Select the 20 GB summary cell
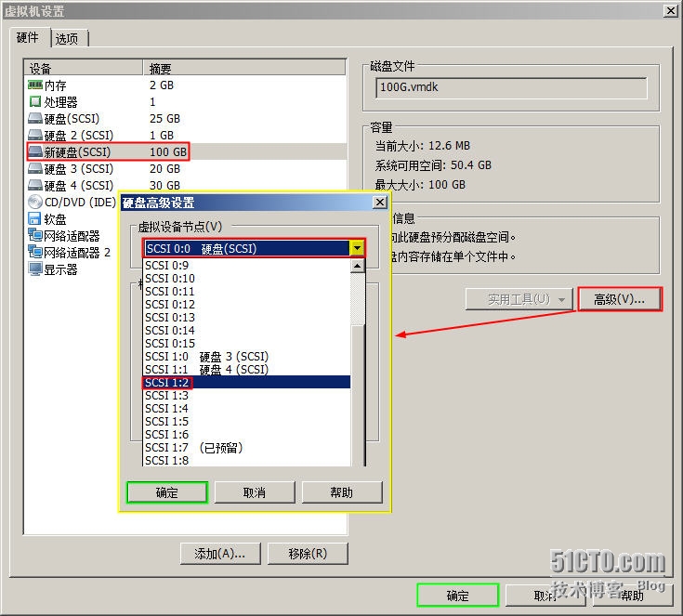This screenshot has height=616, width=683. 164,168
